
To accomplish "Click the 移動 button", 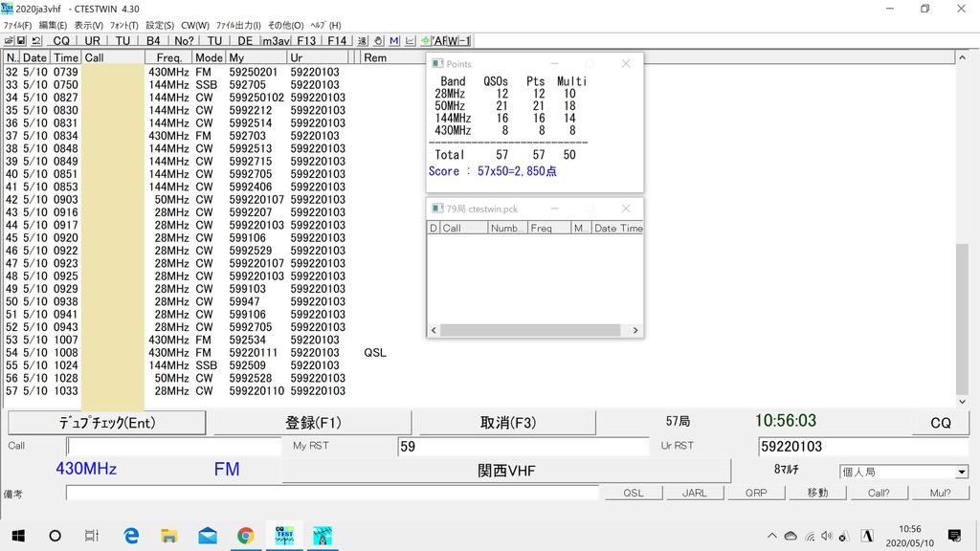I will (x=817, y=493).
